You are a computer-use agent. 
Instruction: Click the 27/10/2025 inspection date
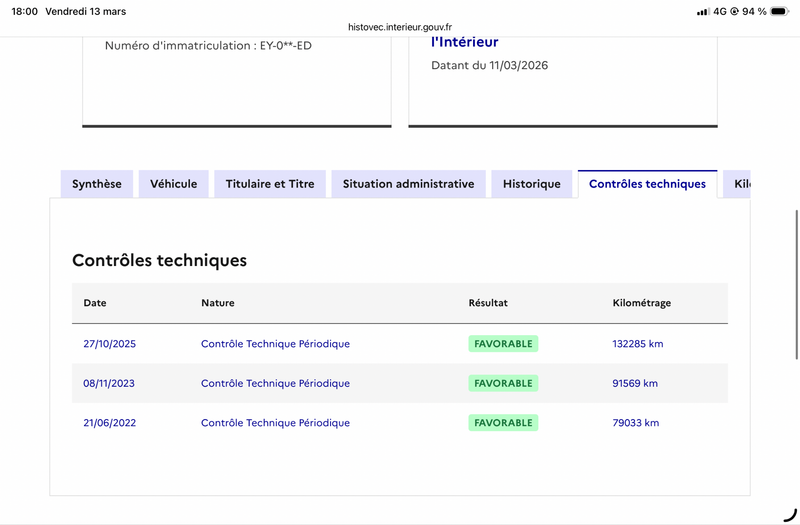point(110,344)
